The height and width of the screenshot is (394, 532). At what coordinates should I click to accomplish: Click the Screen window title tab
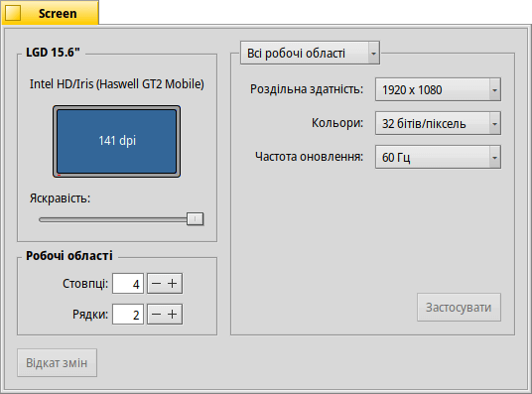click(51, 13)
